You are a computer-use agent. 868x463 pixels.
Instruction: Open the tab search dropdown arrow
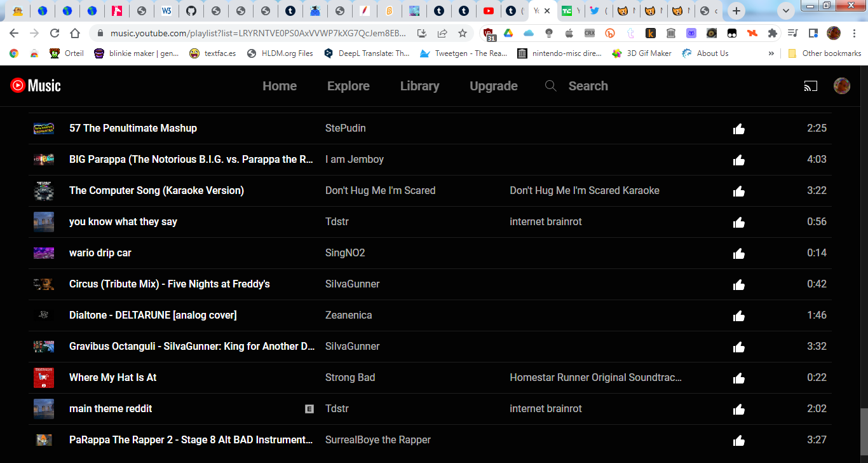(786, 11)
